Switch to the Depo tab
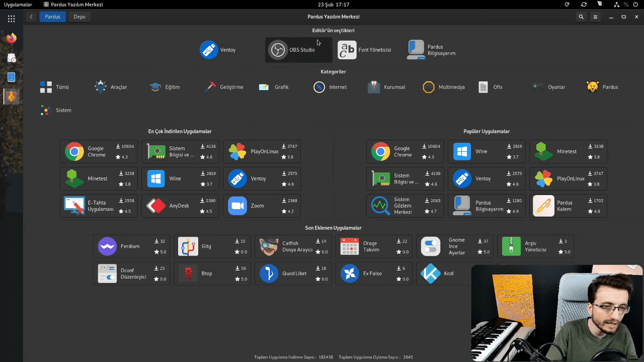 pos(79,17)
